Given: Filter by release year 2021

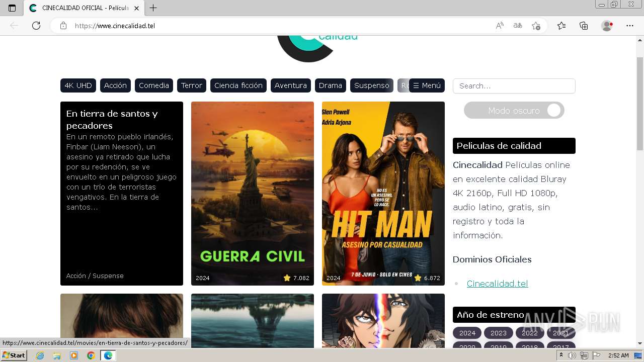Looking at the screenshot, I should tap(560, 333).
